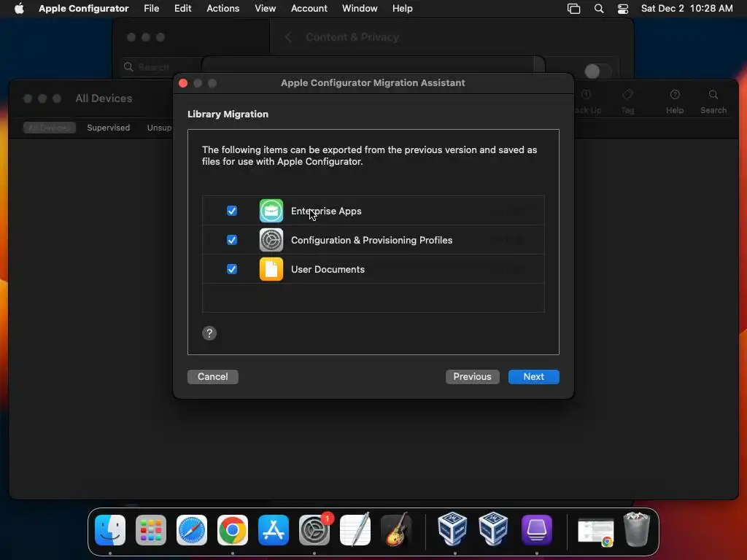This screenshot has height=560, width=747.
Task: Open the Window menu
Action: pyautogui.click(x=360, y=8)
